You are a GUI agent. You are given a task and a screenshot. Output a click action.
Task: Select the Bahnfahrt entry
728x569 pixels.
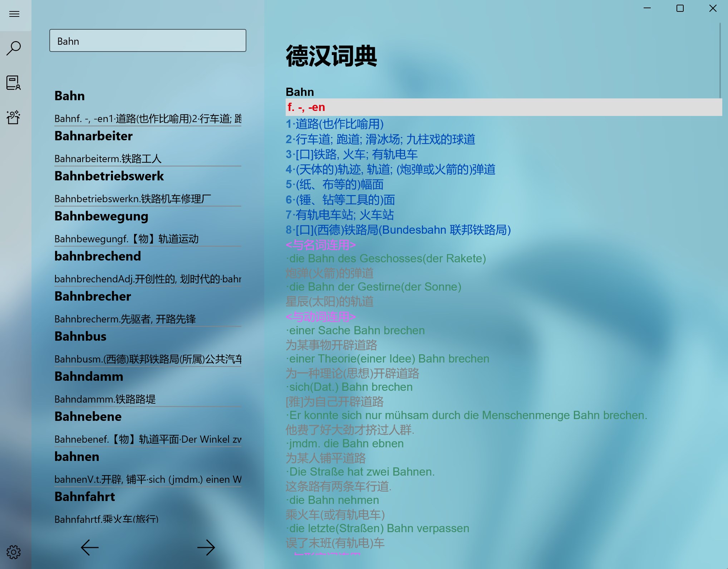coord(85,497)
